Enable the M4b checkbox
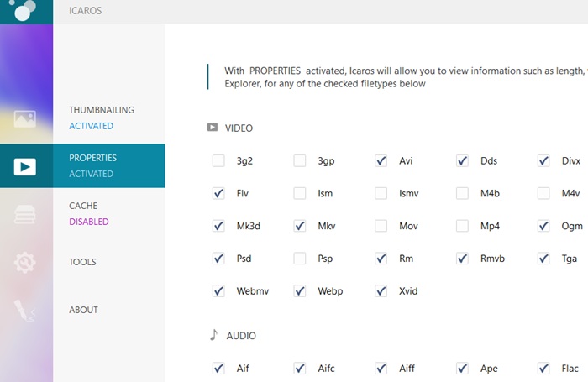Image resolution: width=588 pixels, height=382 pixels. click(x=462, y=193)
